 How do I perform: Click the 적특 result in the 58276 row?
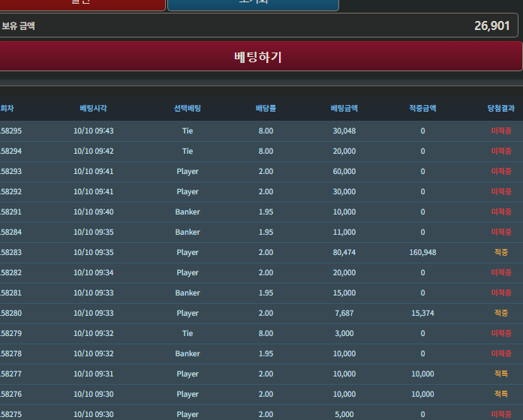point(501,394)
